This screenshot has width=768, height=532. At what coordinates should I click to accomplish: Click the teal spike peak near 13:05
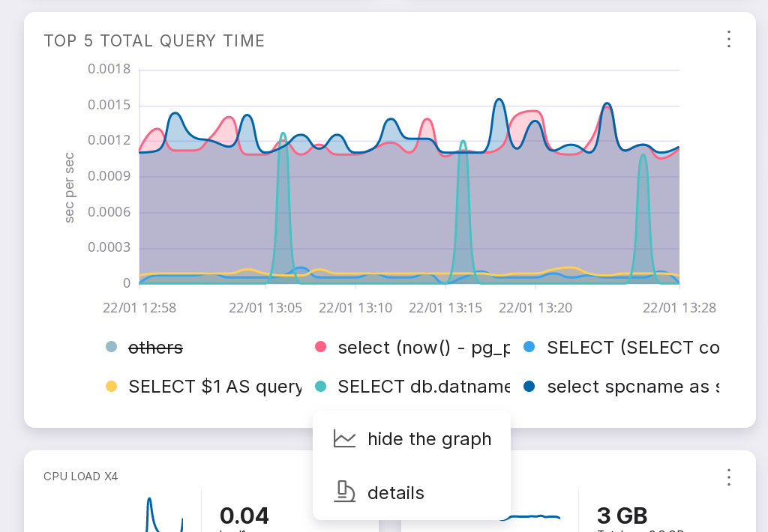[283, 135]
